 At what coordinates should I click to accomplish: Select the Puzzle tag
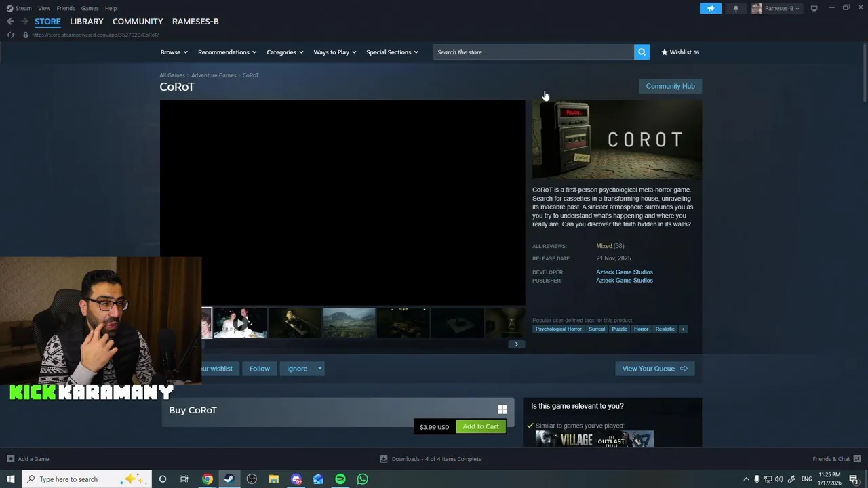point(619,329)
